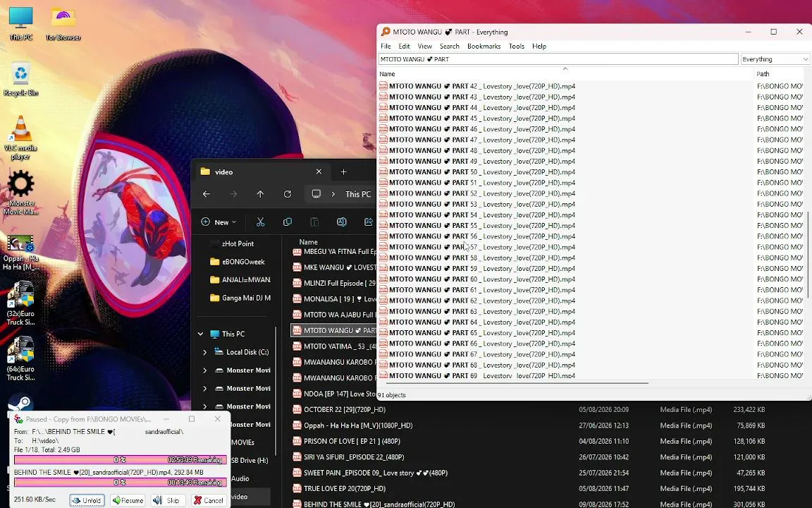This screenshot has width=812, height=508.
Task: Click current file copy progress bar
Action: coord(120,483)
